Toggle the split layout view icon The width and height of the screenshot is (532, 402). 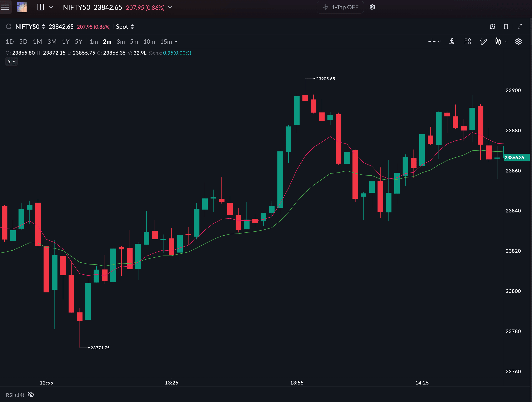tap(40, 7)
